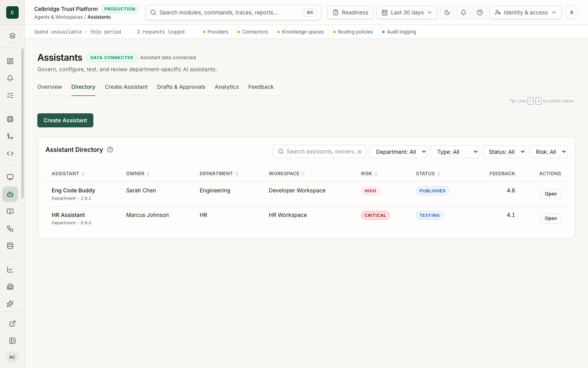Viewport: 588px width, 368px height.
Task: Open the connected shapes icon in sidebar
Action: pyautogui.click(x=10, y=229)
